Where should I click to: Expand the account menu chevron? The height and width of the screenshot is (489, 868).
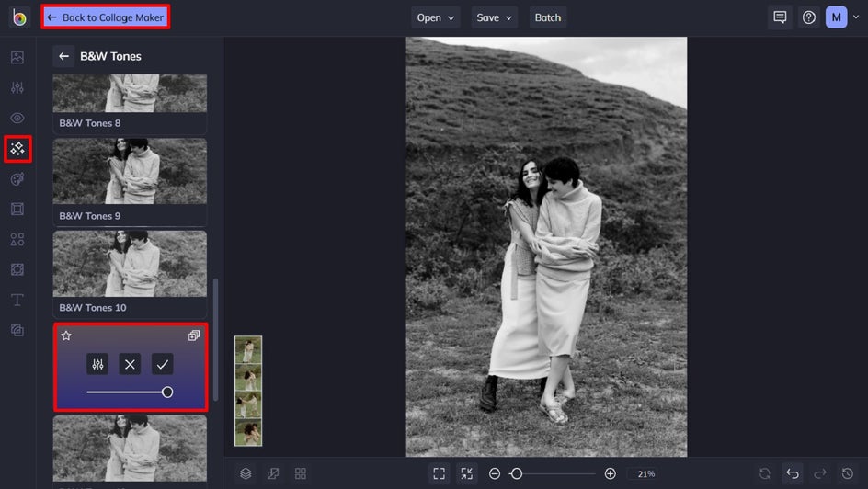click(856, 17)
